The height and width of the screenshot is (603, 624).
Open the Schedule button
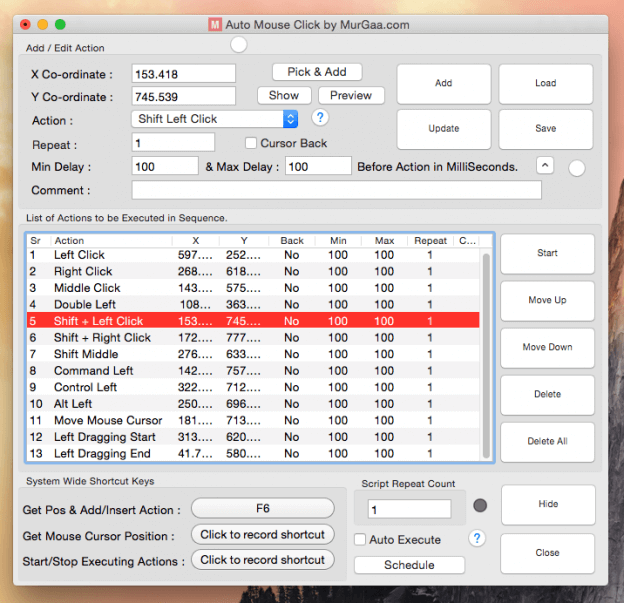[x=409, y=565]
